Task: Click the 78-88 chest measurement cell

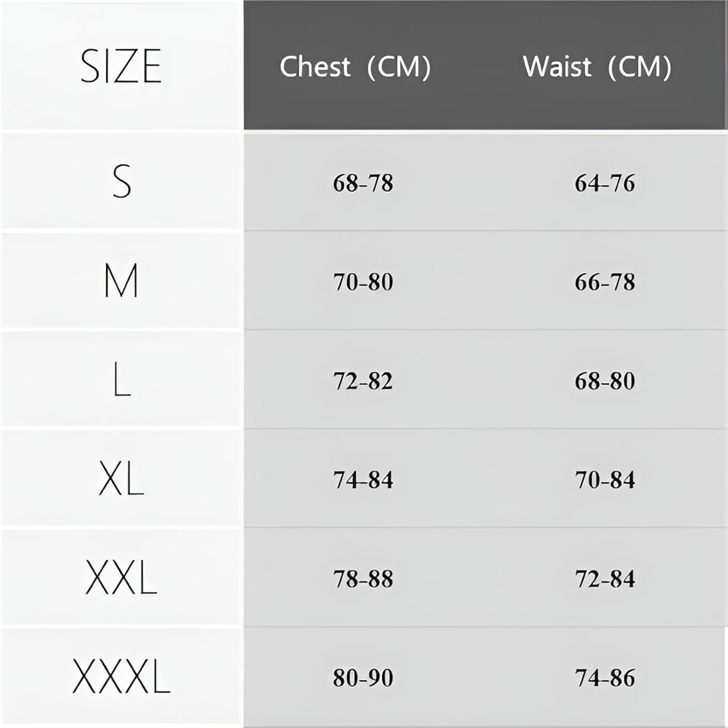Action: pos(363,579)
